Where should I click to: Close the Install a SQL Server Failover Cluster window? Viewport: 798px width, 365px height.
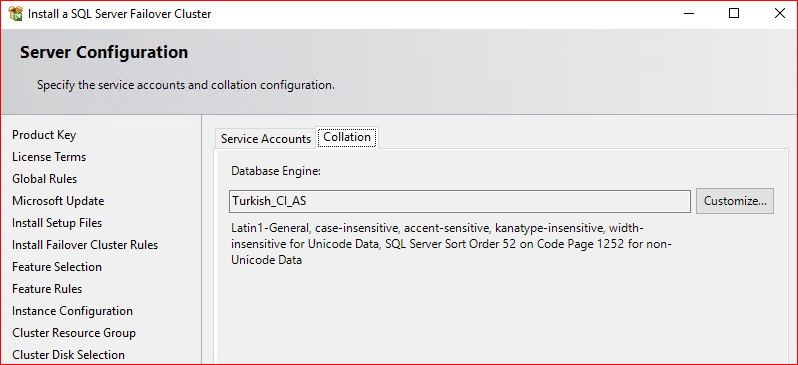point(779,14)
